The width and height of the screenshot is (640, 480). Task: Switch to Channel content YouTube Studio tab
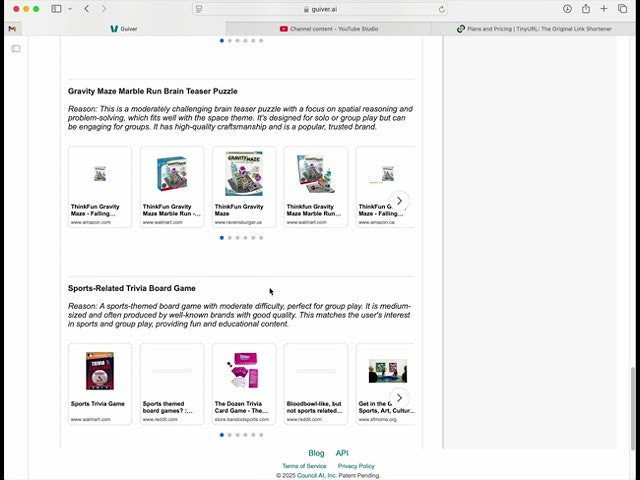pyautogui.click(x=329, y=29)
